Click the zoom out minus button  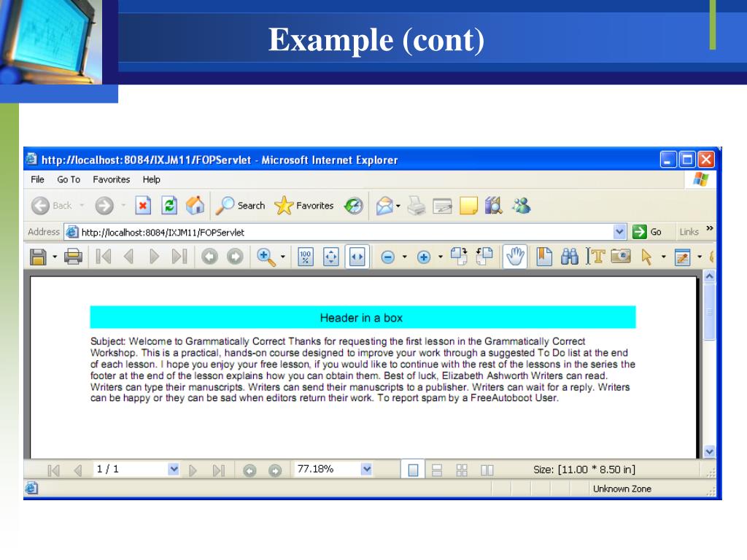[388, 257]
